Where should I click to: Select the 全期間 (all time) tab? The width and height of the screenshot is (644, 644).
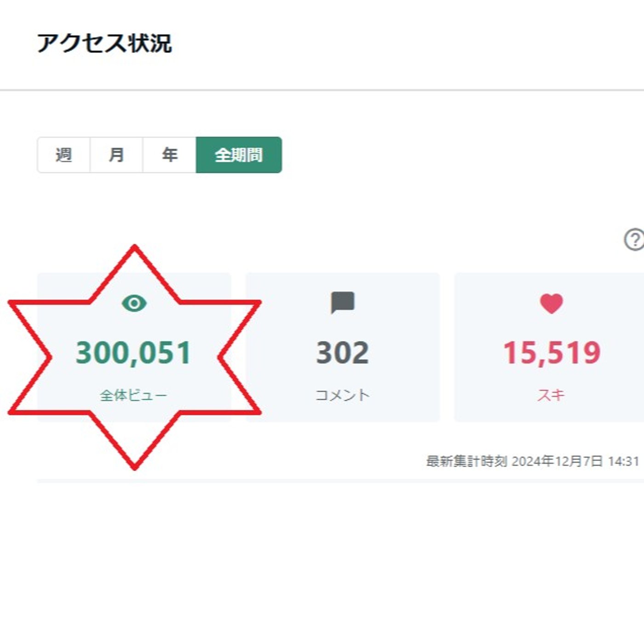click(x=239, y=155)
